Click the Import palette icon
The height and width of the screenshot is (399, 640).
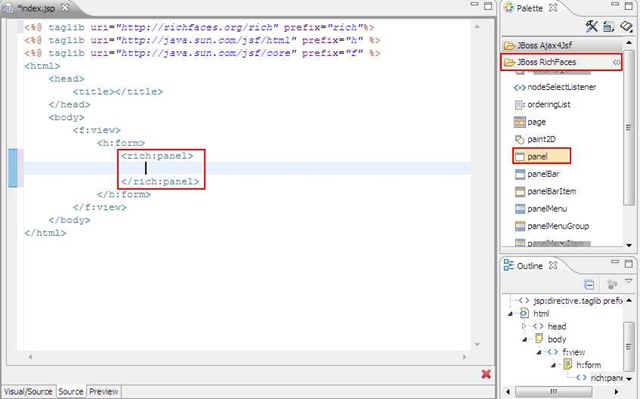click(x=626, y=26)
